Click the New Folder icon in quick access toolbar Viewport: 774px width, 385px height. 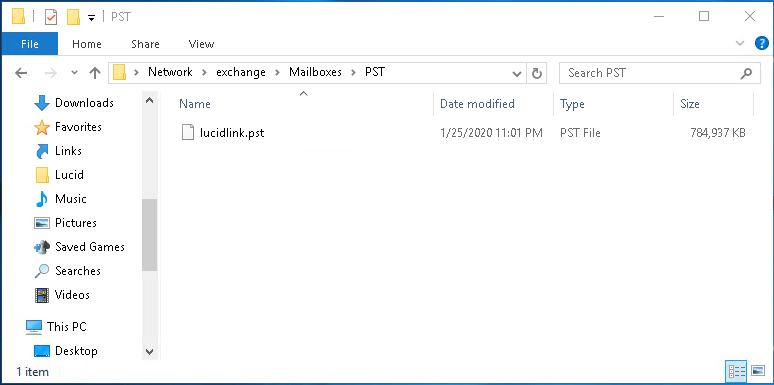coord(74,17)
